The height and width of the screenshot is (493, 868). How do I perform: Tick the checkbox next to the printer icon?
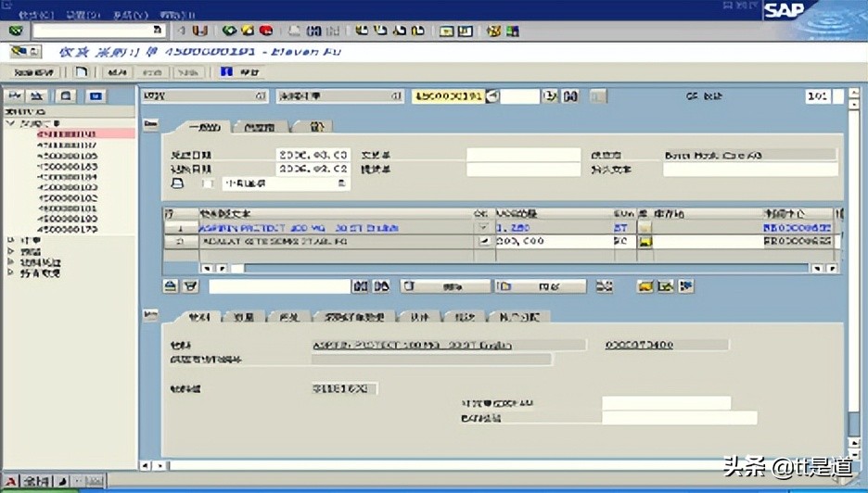coord(207,183)
